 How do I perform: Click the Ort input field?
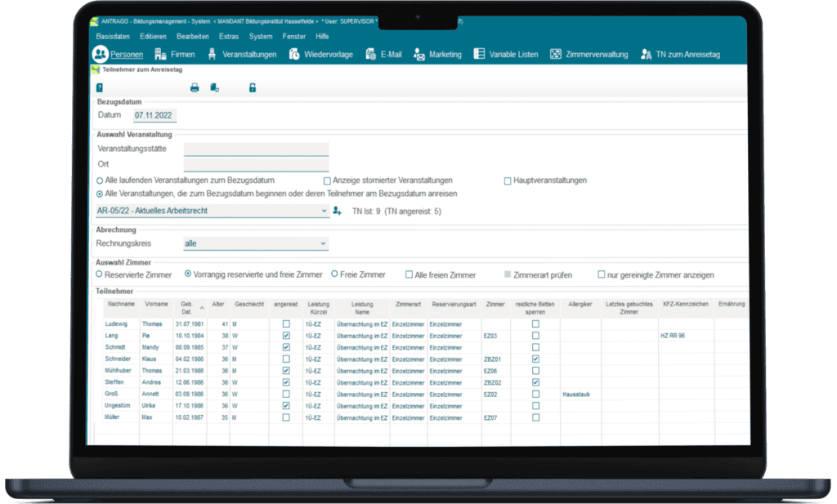(256, 164)
